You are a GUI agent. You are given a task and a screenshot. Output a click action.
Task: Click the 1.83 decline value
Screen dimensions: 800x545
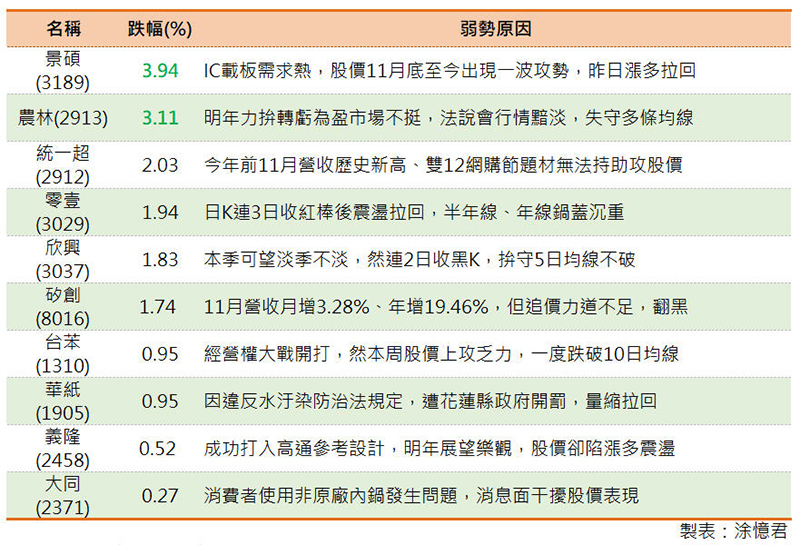(160, 259)
